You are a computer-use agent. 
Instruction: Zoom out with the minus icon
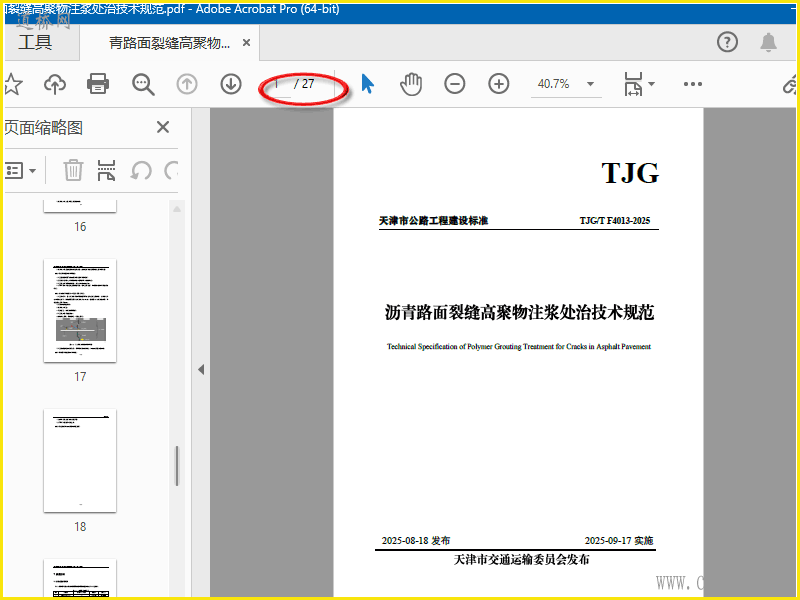tap(455, 84)
